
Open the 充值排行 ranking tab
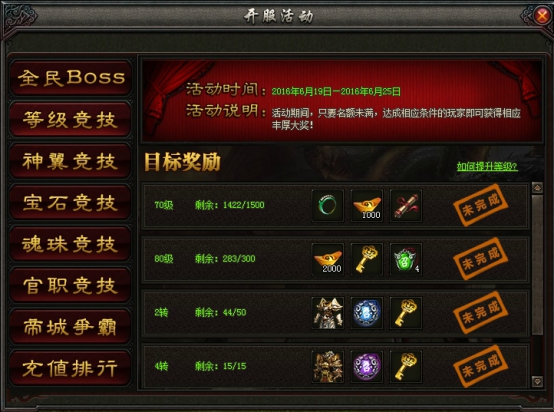pos(71,368)
